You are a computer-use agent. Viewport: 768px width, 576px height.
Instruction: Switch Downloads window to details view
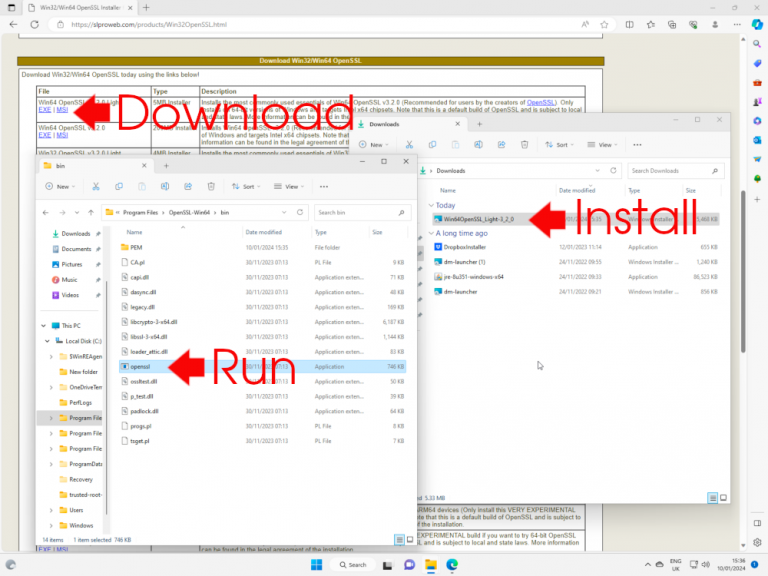[713, 498]
